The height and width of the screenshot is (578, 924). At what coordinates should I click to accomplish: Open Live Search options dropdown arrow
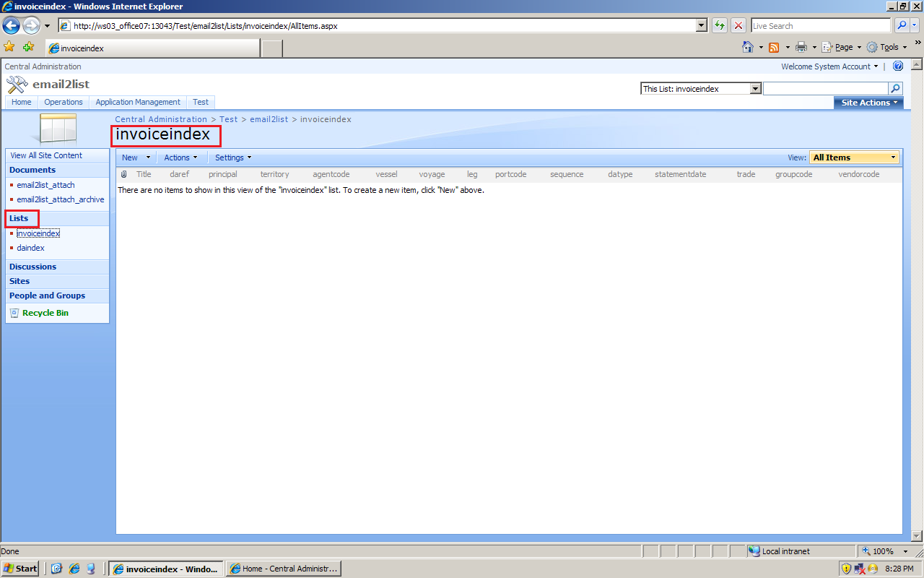click(916, 26)
